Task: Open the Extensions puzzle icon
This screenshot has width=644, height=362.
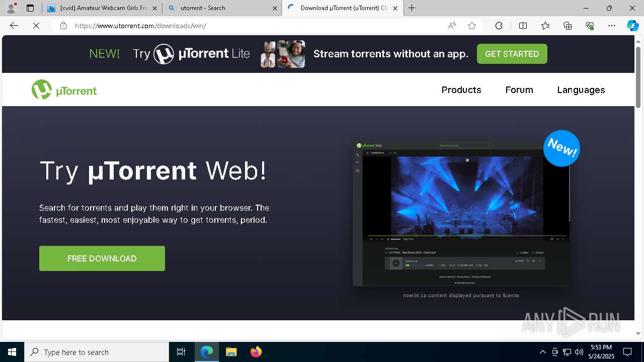Action: click(499, 26)
